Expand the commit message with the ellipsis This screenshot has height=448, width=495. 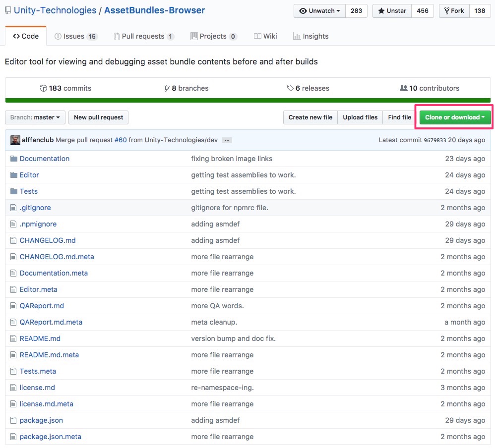tap(227, 140)
